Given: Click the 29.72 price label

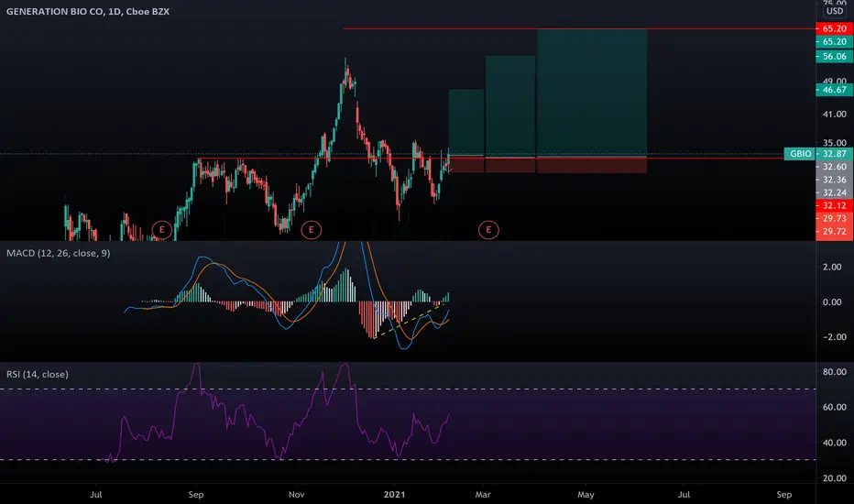Looking at the screenshot, I should pyautogui.click(x=835, y=232).
